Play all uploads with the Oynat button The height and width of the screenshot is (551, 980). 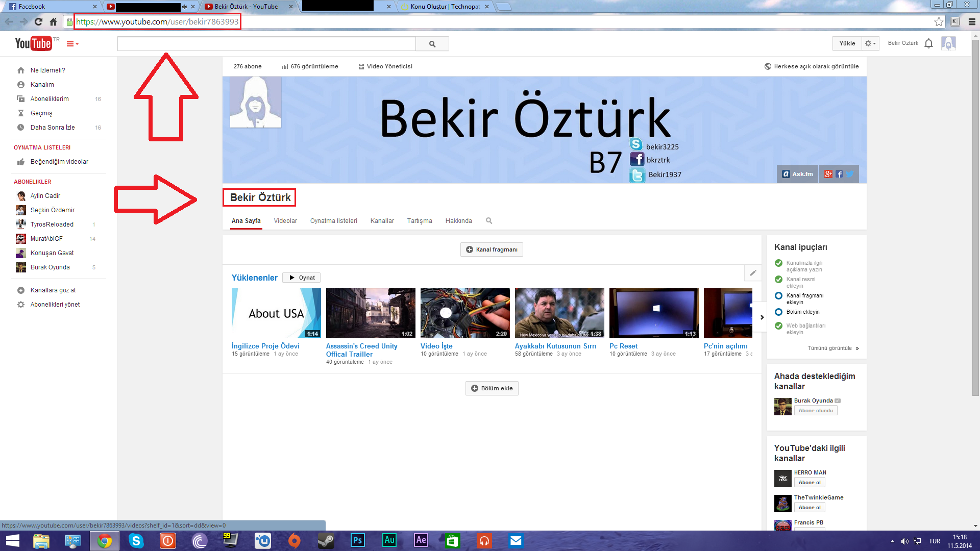click(x=301, y=277)
